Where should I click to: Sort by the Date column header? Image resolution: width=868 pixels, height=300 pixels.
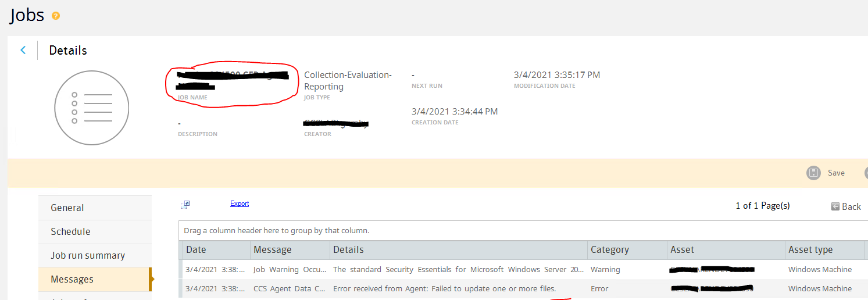pyautogui.click(x=197, y=249)
